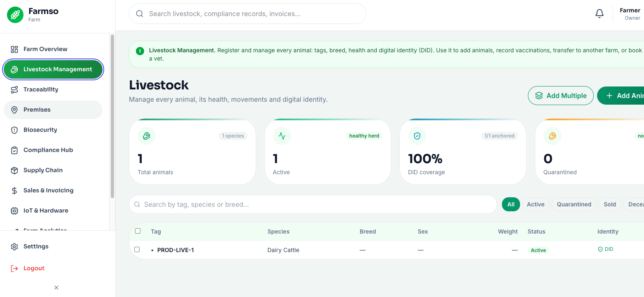
Task: Click the Sales & Invoicing dollar icon
Action: (14, 191)
